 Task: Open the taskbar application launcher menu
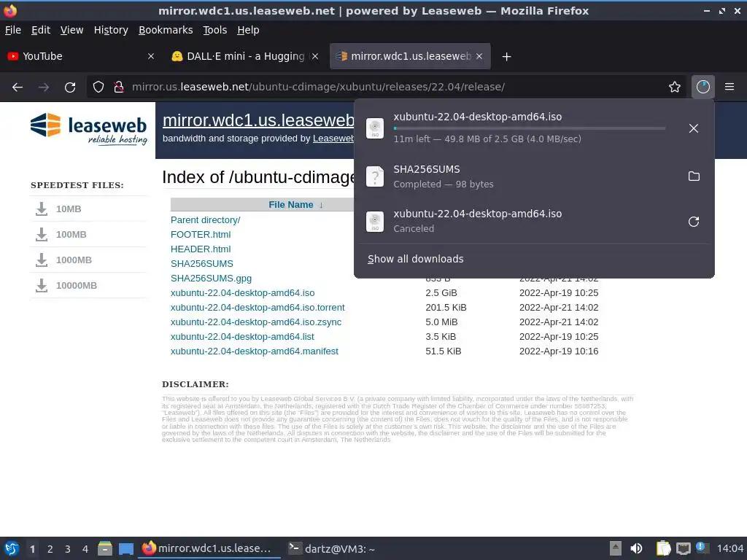(x=11, y=548)
